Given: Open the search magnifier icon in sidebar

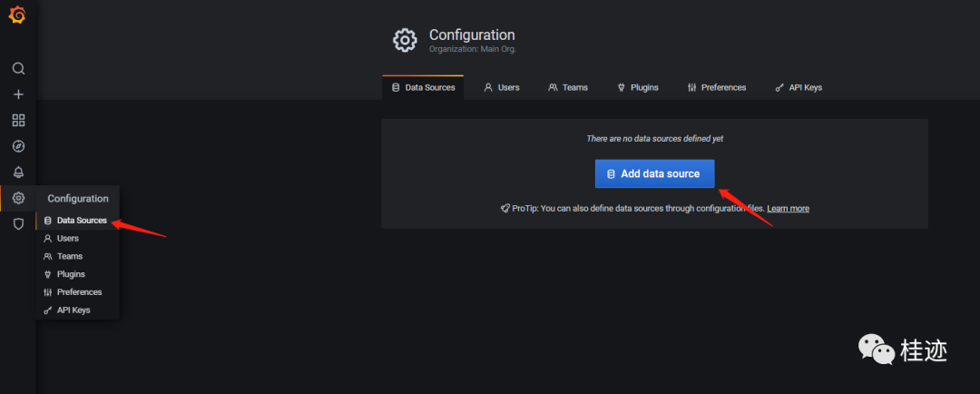Looking at the screenshot, I should pos(18,68).
